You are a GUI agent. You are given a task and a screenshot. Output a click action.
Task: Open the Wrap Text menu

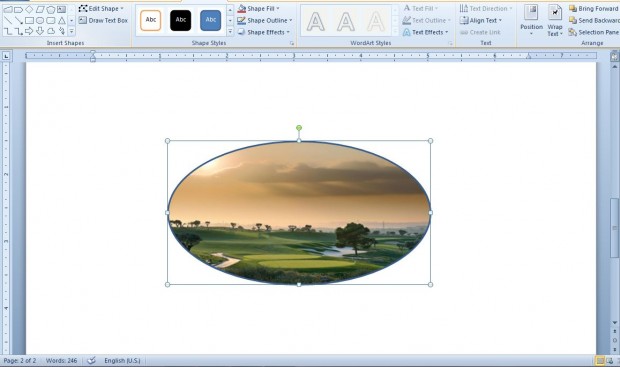[x=555, y=20]
